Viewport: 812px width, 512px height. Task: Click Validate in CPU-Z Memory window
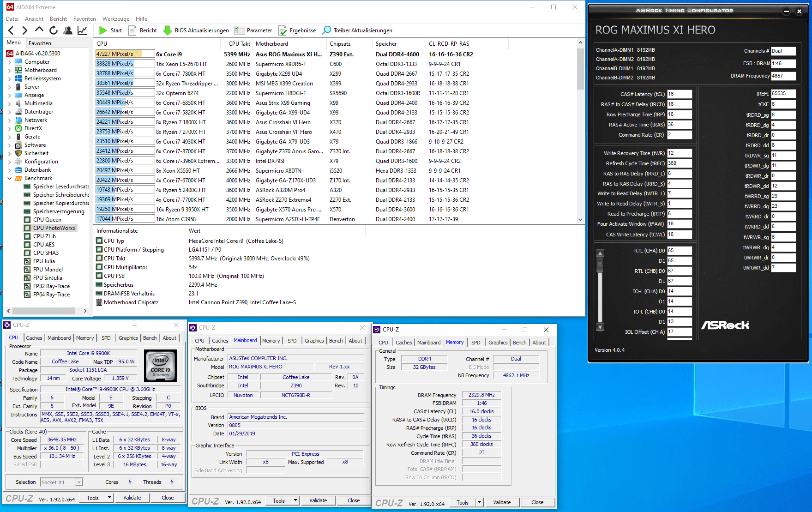502,502
